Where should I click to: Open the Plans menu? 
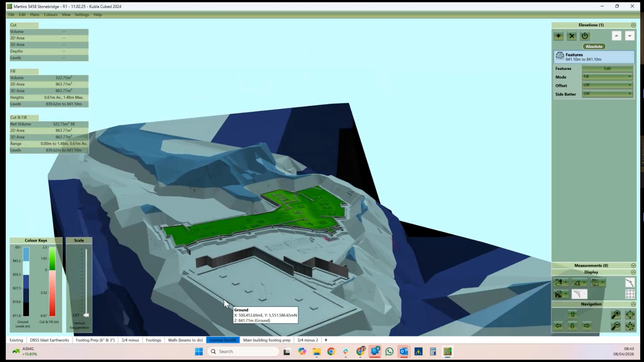[x=35, y=15]
